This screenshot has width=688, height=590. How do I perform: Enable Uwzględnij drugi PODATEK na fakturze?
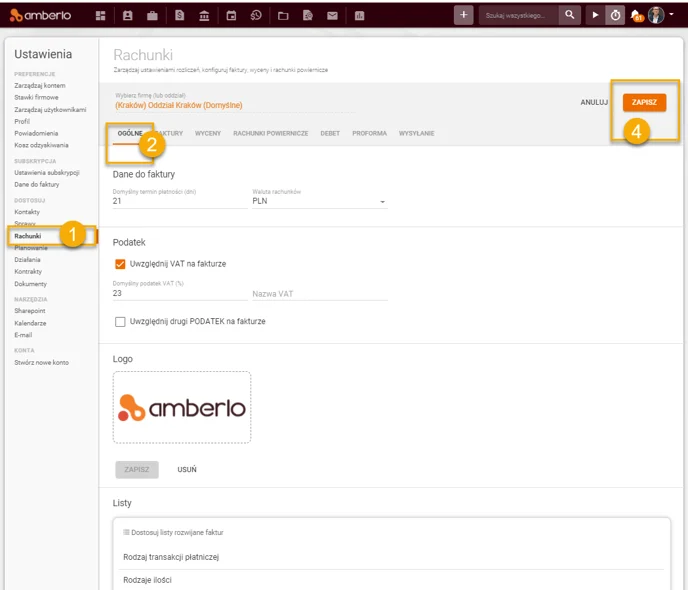point(120,322)
